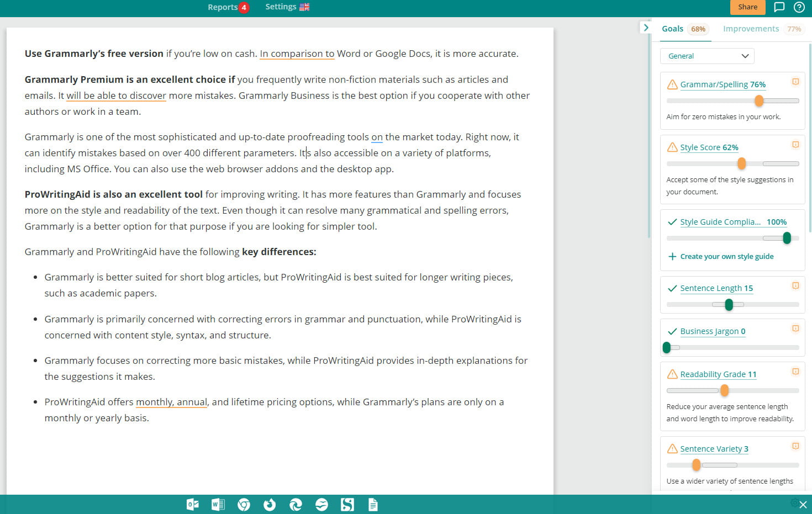Click the Style Guide Compliance slider handle

coord(787,238)
